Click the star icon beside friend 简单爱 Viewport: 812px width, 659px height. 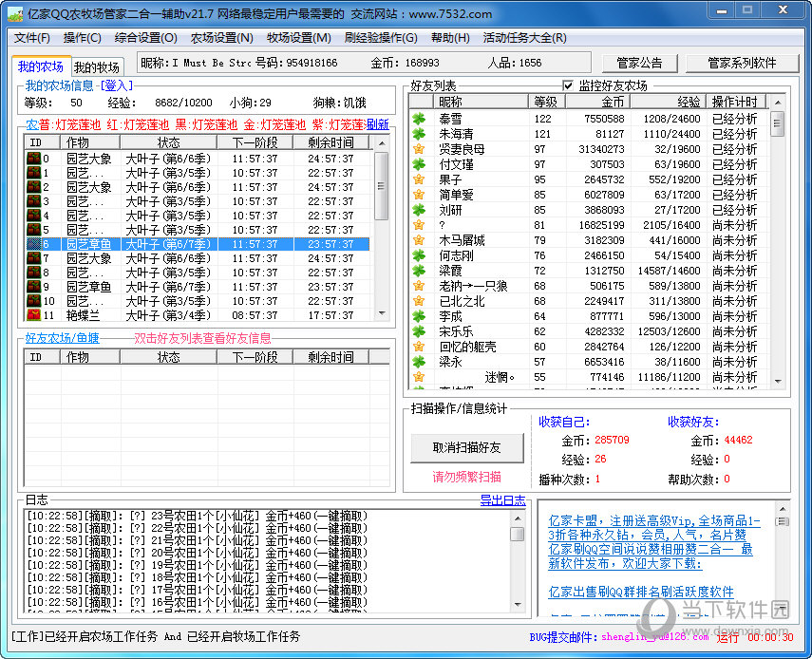tap(419, 195)
